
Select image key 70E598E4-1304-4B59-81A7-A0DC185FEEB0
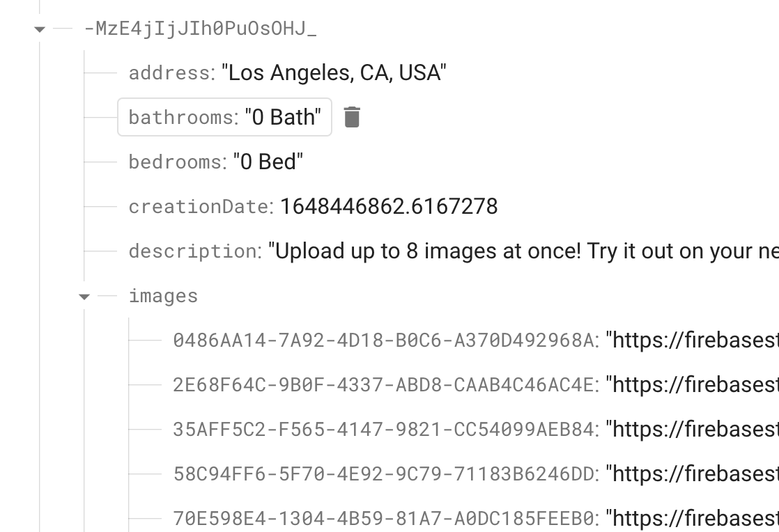tap(387, 518)
